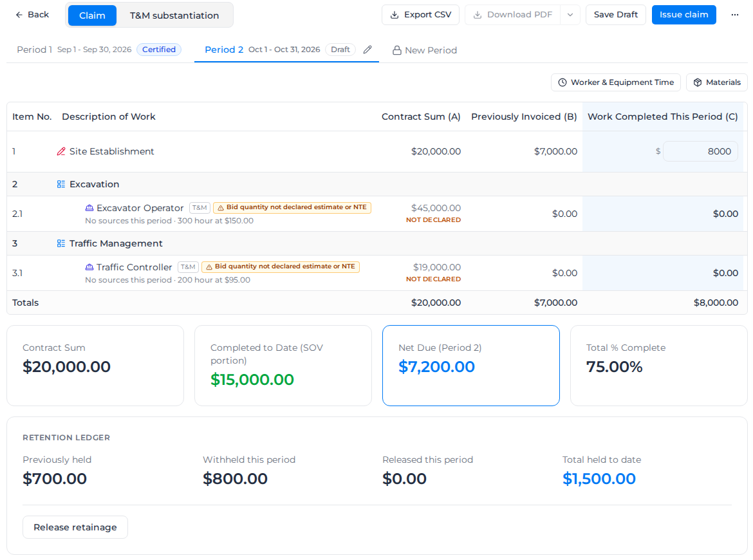Open the New Period tab
Image resolution: width=753 pixels, height=560 pixels.
[425, 50]
